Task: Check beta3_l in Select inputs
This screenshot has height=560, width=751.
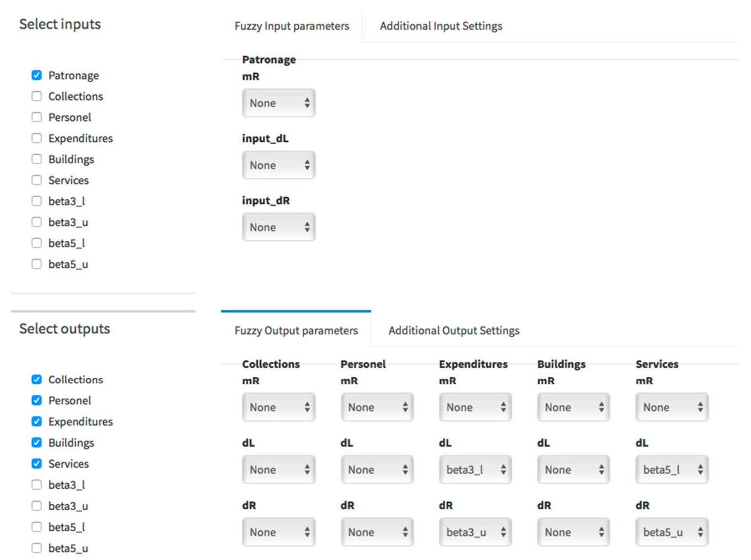Action: pyautogui.click(x=36, y=201)
